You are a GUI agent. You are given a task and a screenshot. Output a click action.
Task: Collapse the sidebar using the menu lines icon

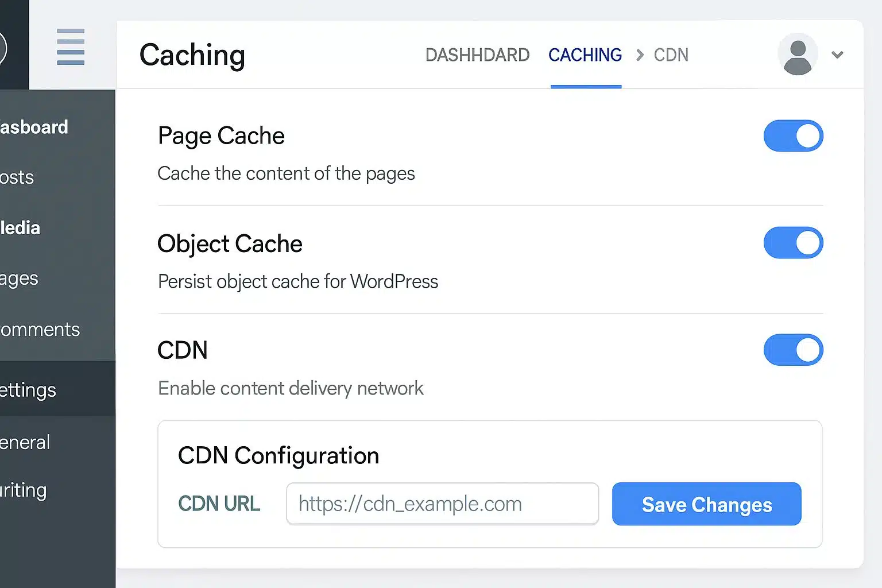70,48
